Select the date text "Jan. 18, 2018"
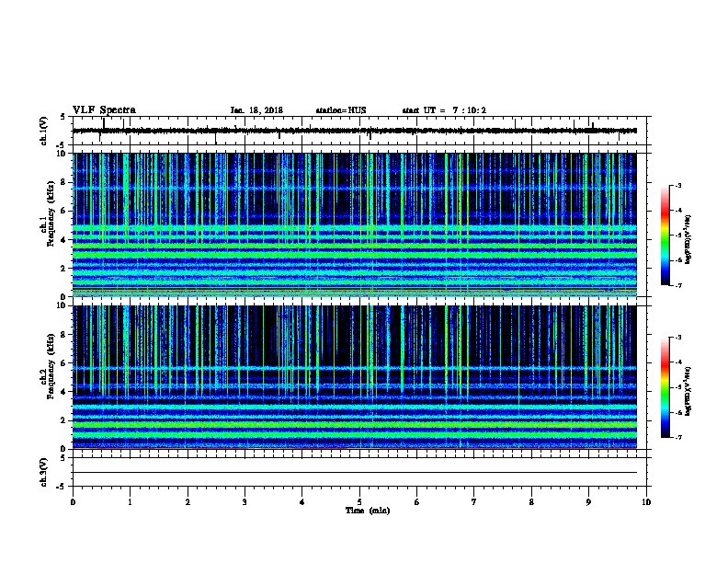This screenshot has height=563, width=728. click(x=256, y=110)
